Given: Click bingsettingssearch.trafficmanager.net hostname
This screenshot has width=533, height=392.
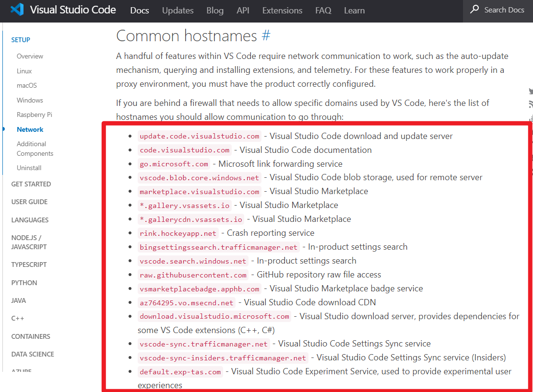Looking at the screenshot, I should tap(219, 247).
